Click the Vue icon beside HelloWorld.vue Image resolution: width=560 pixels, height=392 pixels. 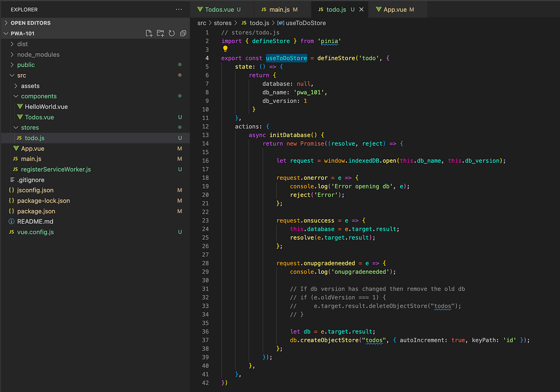click(20, 107)
